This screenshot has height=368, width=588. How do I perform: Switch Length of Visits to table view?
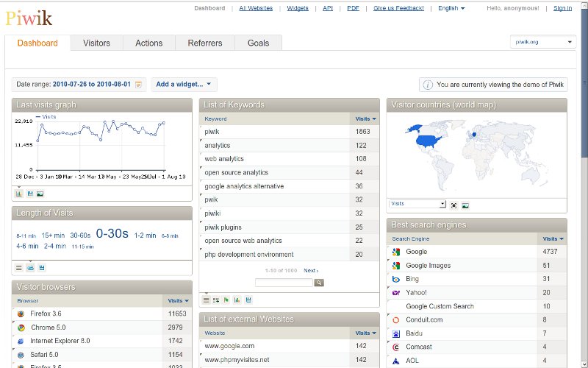(19, 267)
